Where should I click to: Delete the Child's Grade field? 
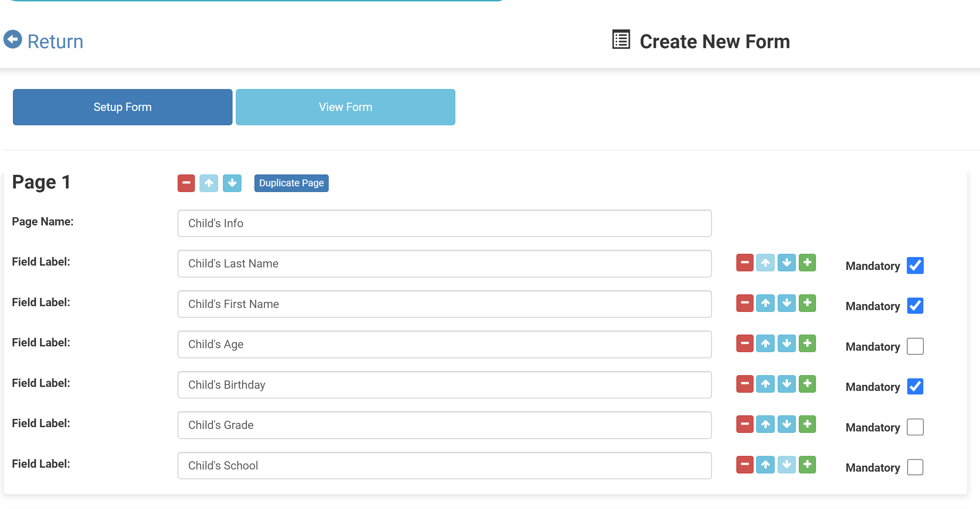click(744, 424)
